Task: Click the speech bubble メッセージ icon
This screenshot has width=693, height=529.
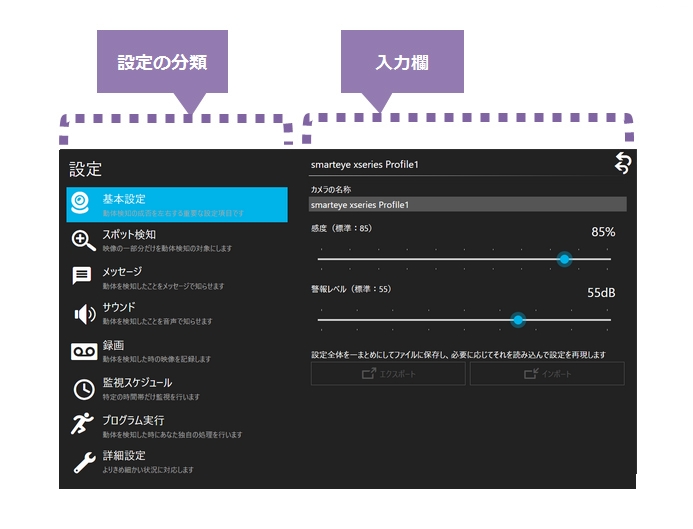Action: [x=83, y=277]
